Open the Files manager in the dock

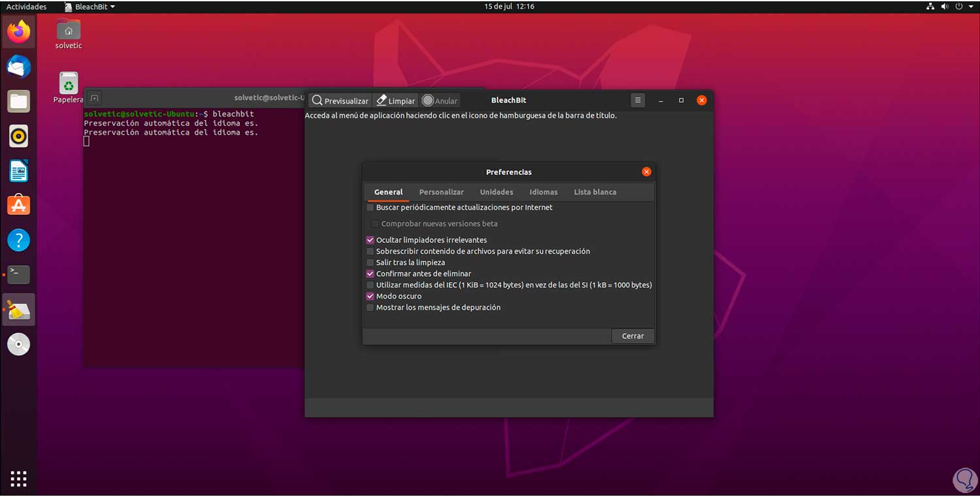[18, 101]
